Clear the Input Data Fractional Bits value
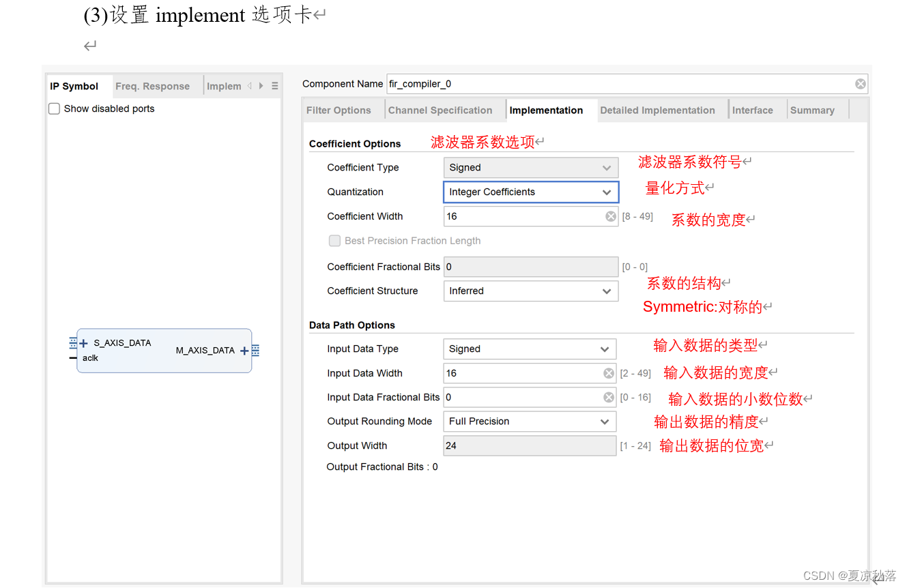The height and width of the screenshot is (588, 907). point(609,397)
